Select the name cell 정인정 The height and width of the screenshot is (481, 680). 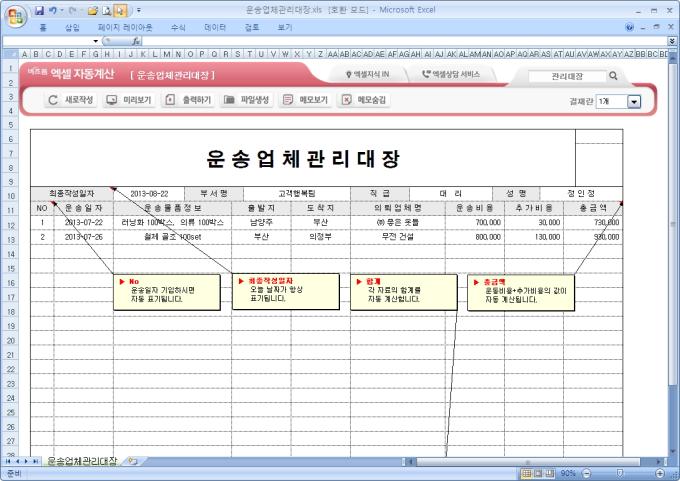(581, 194)
